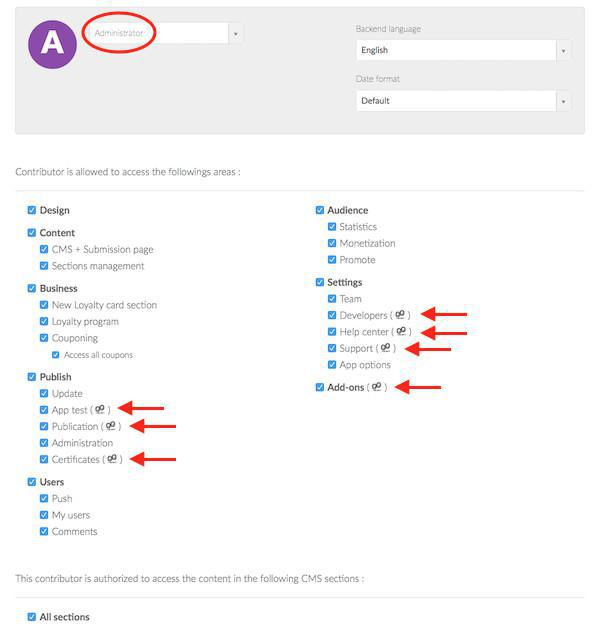Toggle the All sections checkbox

[x=32, y=617]
